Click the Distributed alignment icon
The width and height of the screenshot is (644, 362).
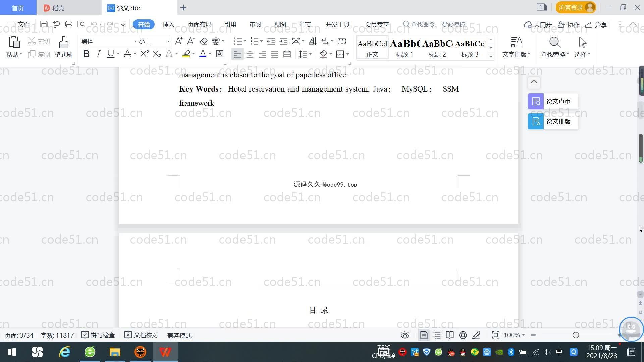287,54
